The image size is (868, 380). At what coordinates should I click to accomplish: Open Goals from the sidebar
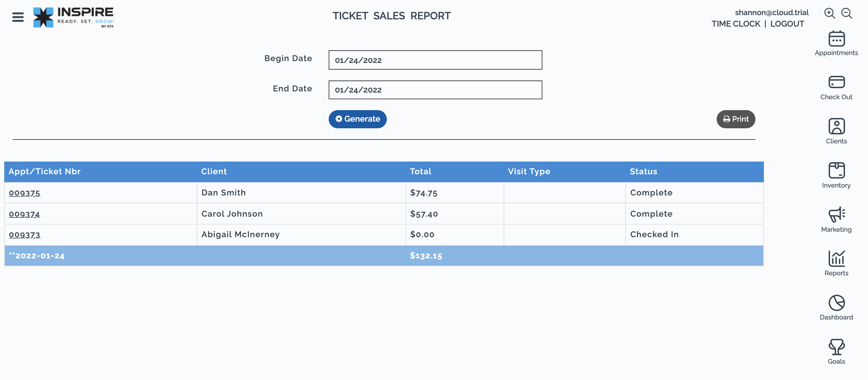tap(836, 352)
